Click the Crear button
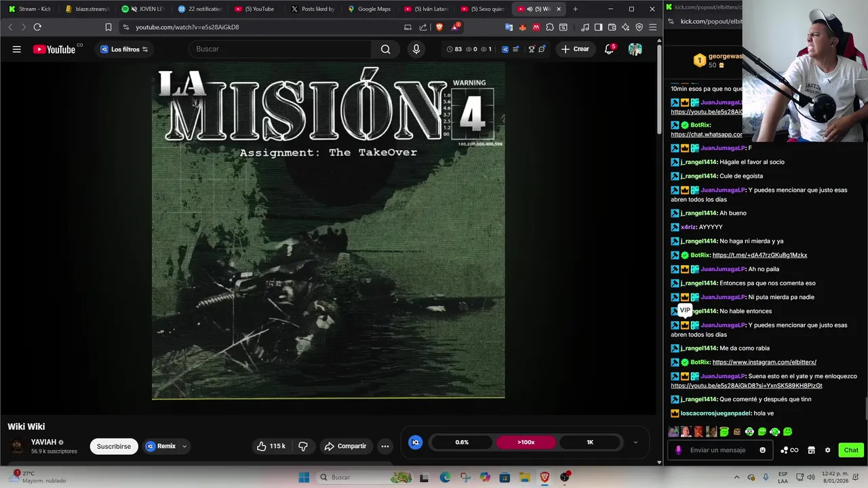Screen dimensions: 868x488 575,49
